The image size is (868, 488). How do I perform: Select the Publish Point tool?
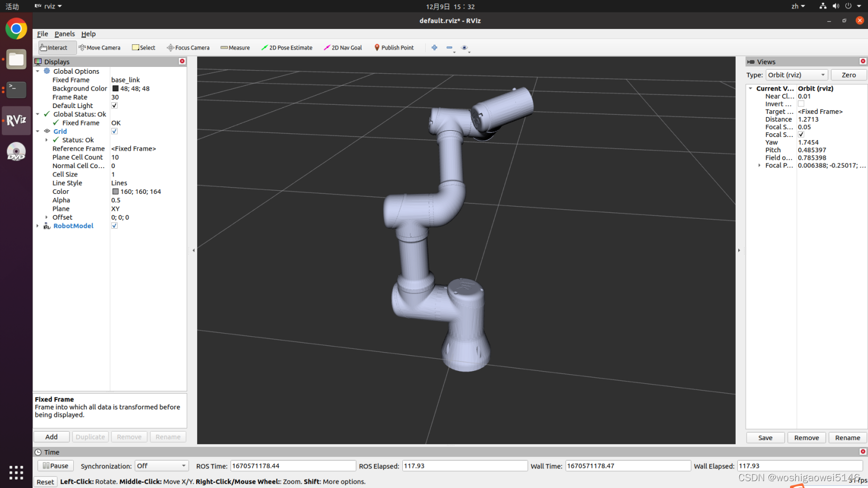(394, 47)
